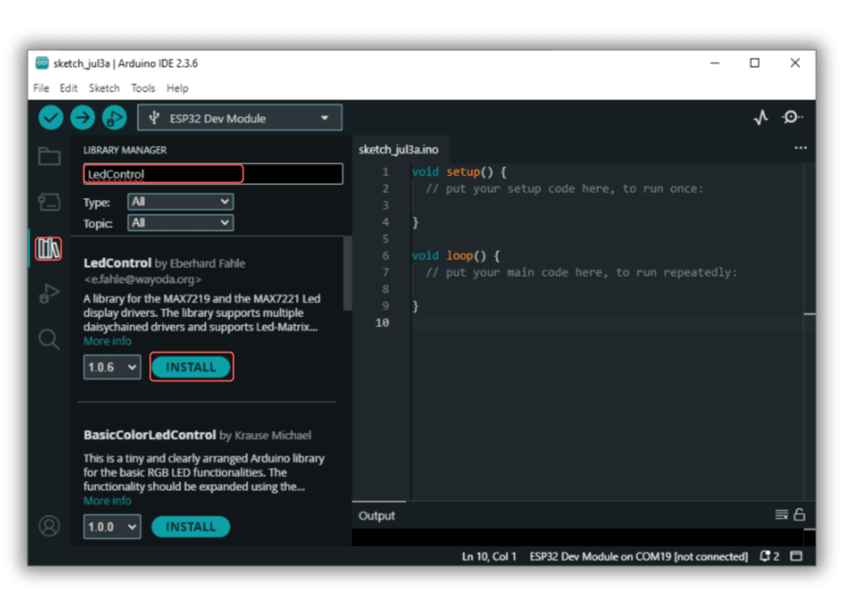Install the LedControl library
The image size is (843, 616).
click(191, 367)
